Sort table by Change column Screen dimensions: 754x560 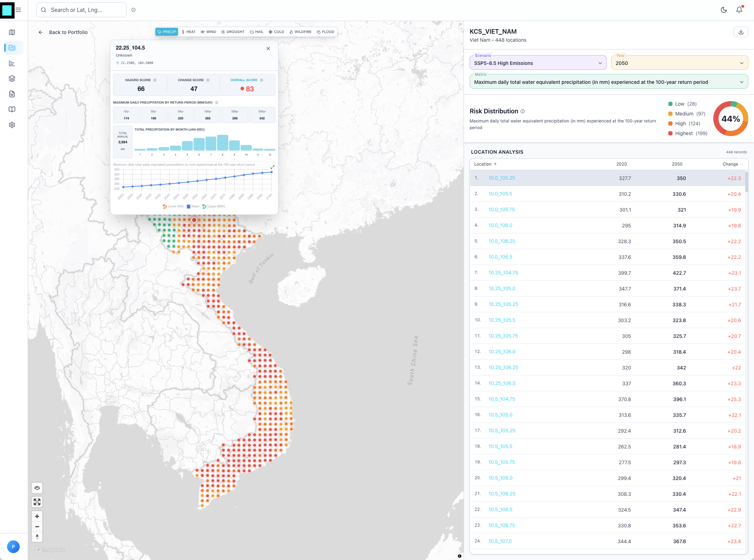(733, 164)
